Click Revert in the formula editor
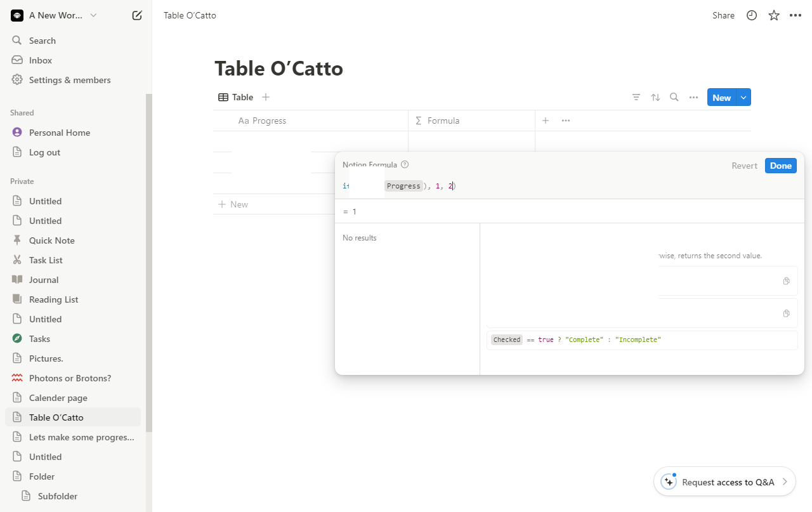This screenshot has width=812, height=512. [x=744, y=166]
